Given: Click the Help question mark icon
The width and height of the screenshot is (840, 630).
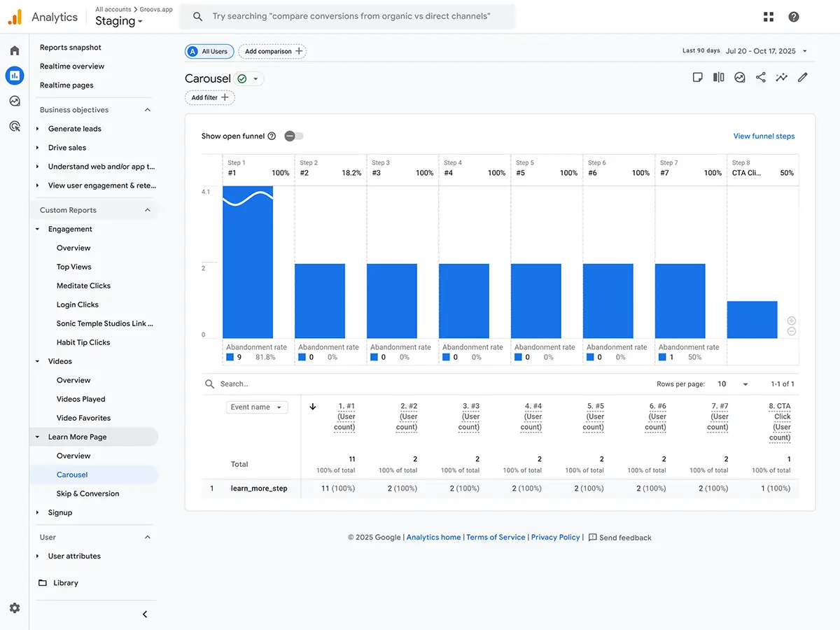Looking at the screenshot, I should point(794,17).
